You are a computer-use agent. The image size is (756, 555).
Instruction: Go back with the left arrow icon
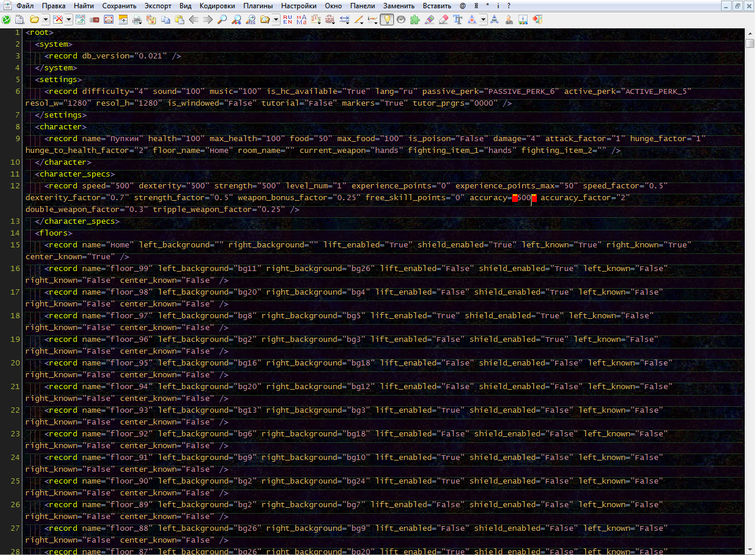(193, 19)
